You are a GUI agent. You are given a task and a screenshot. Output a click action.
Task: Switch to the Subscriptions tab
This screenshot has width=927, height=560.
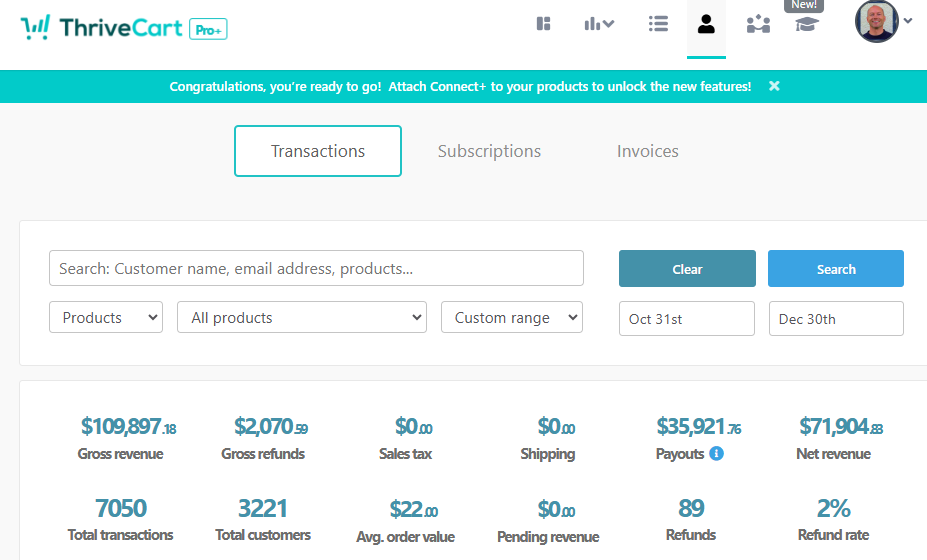489,151
